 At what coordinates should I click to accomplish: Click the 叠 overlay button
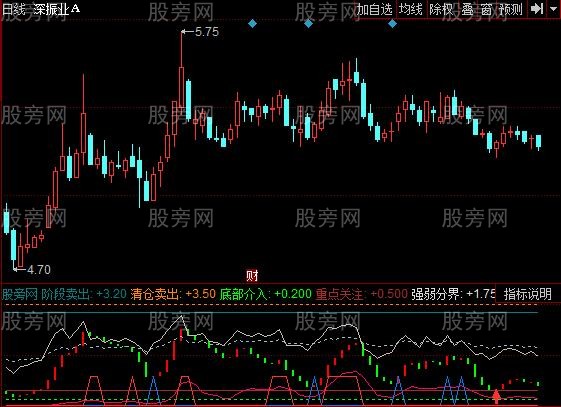point(467,9)
